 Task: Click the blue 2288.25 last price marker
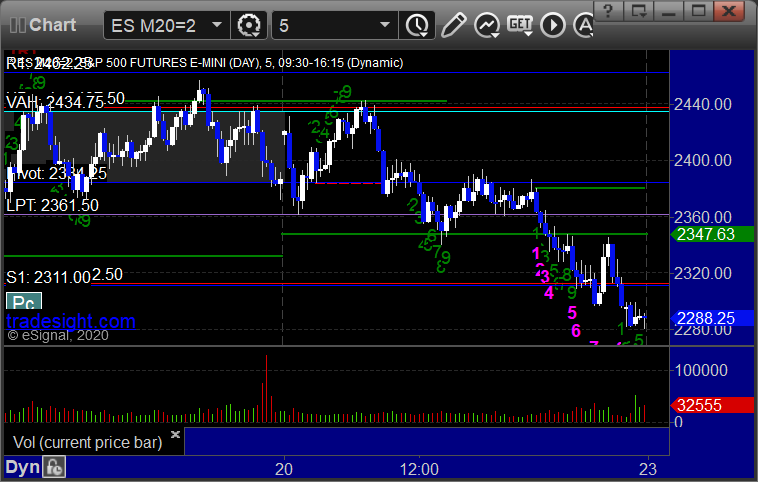click(712, 318)
